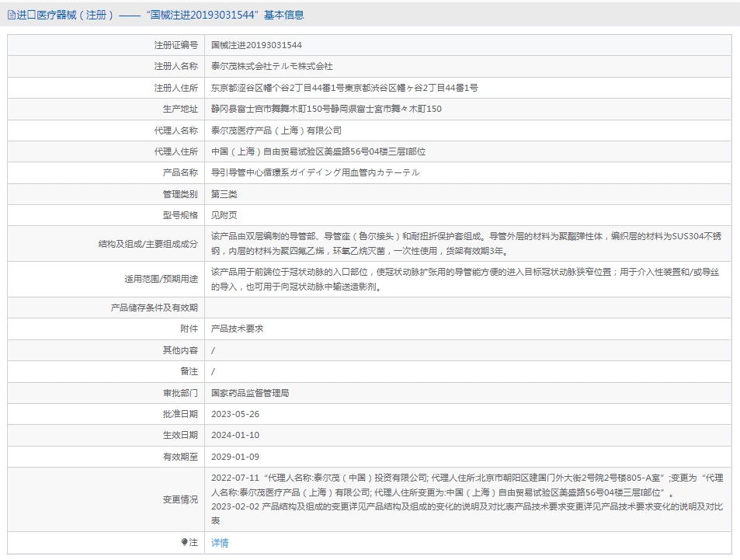Click the structure description starting 该产品由双层编制

(466, 244)
